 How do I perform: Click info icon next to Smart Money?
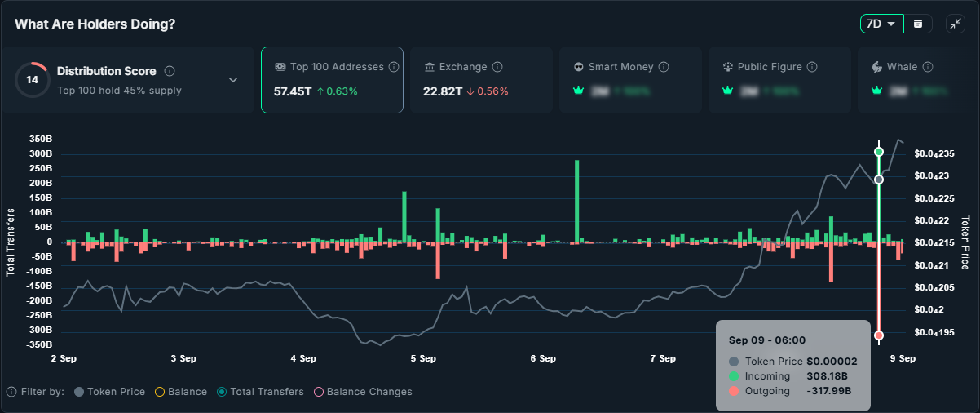(664, 67)
